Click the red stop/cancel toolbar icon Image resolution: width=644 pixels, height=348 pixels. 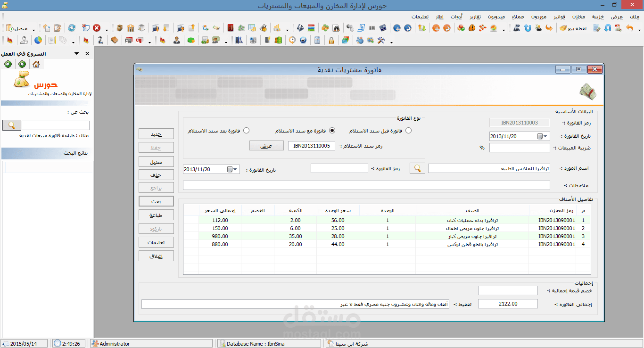(x=97, y=28)
